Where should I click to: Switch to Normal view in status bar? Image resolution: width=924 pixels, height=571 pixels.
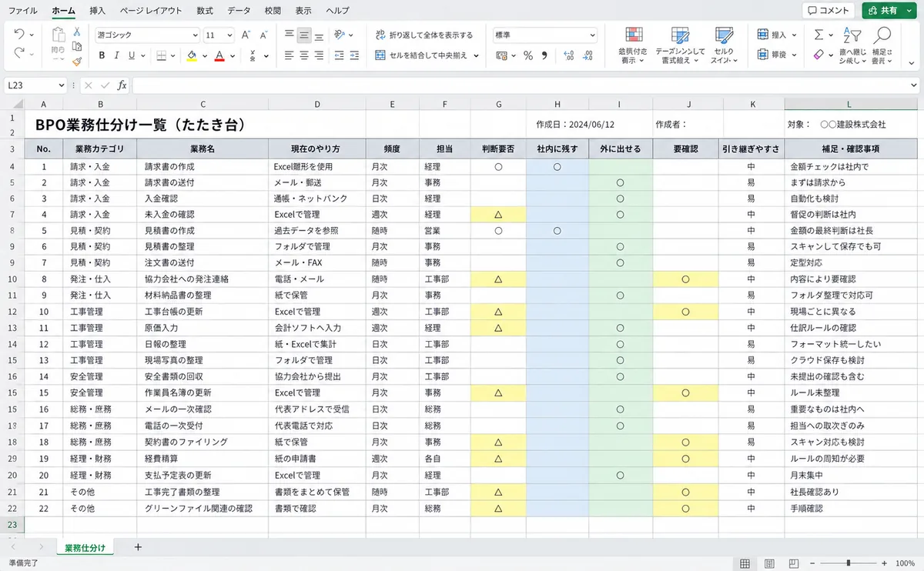[745, 563]
